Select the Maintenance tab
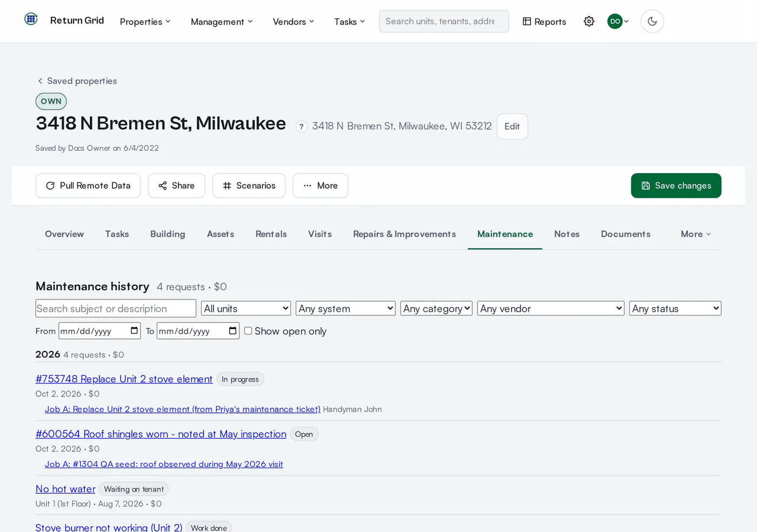This screenshot has height=532, width=757. tap(505, 234)
